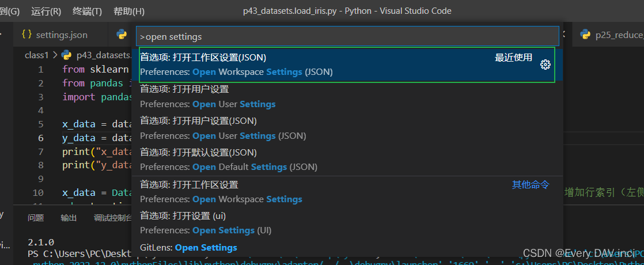Click line number 5 in editor
This screenshot has width=644, height=265.
click(x=41, y=124)
